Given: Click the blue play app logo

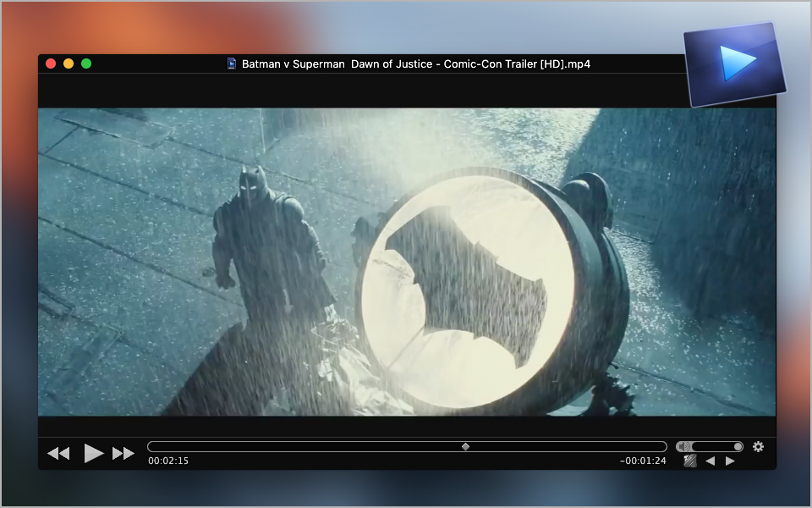Looking at the screenshot, I should pyautogui.click(x=735, y=64).
